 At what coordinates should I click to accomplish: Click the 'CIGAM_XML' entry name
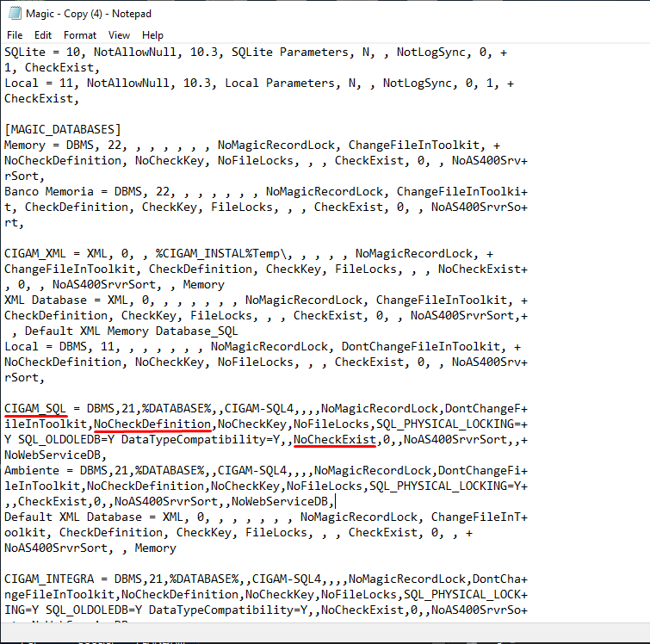click(34, 253)
